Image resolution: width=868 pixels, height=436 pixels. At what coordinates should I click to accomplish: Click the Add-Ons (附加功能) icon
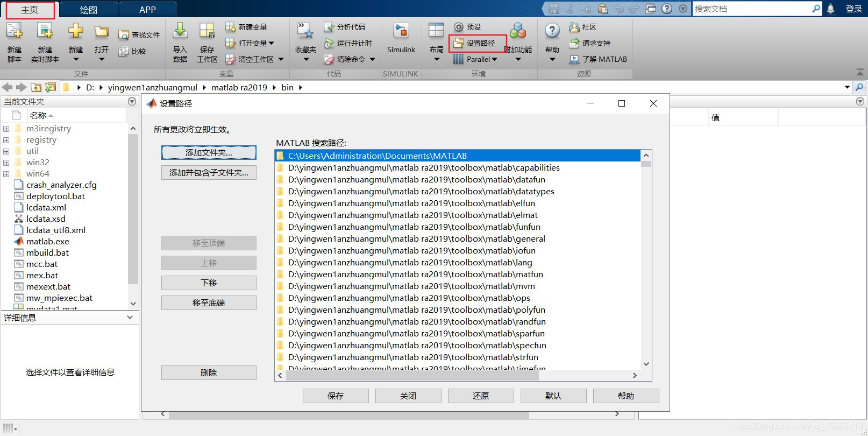(x=518, y=31)
